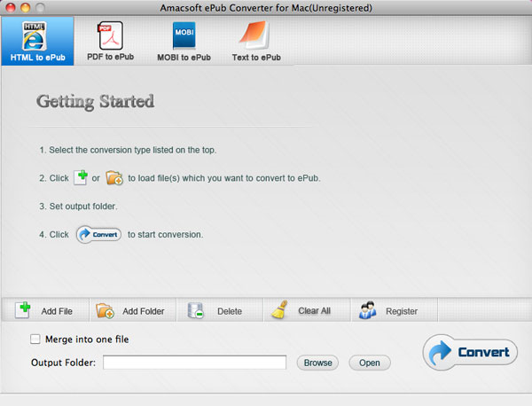Open the output folder
The height and width of the screenshot is (406, 532).
(x=370, y=363)
